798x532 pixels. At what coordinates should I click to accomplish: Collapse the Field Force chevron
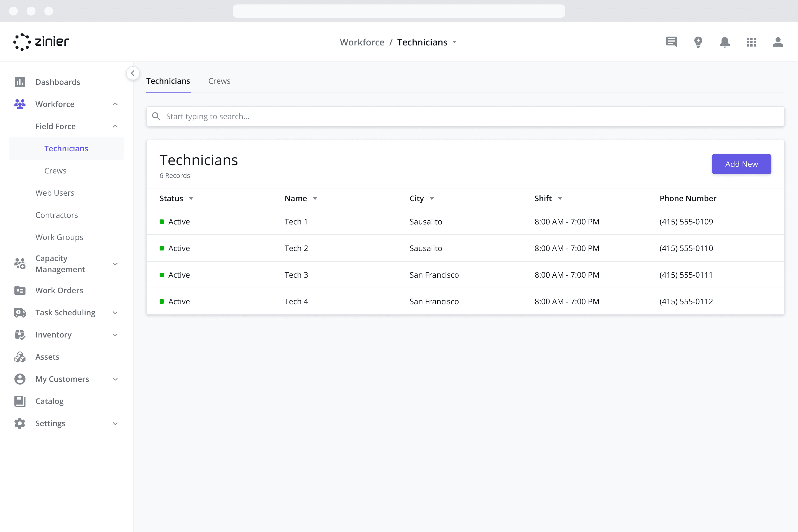coord(115,126)
